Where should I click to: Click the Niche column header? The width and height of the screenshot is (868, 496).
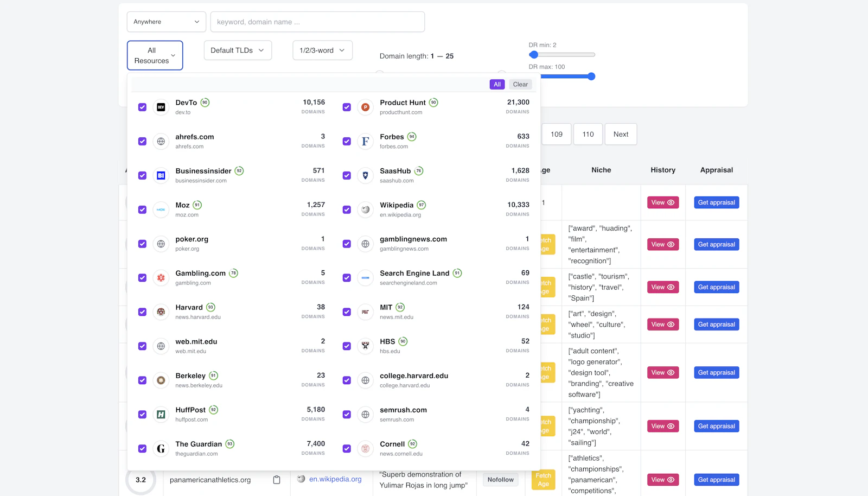click(x=601, y=170)
